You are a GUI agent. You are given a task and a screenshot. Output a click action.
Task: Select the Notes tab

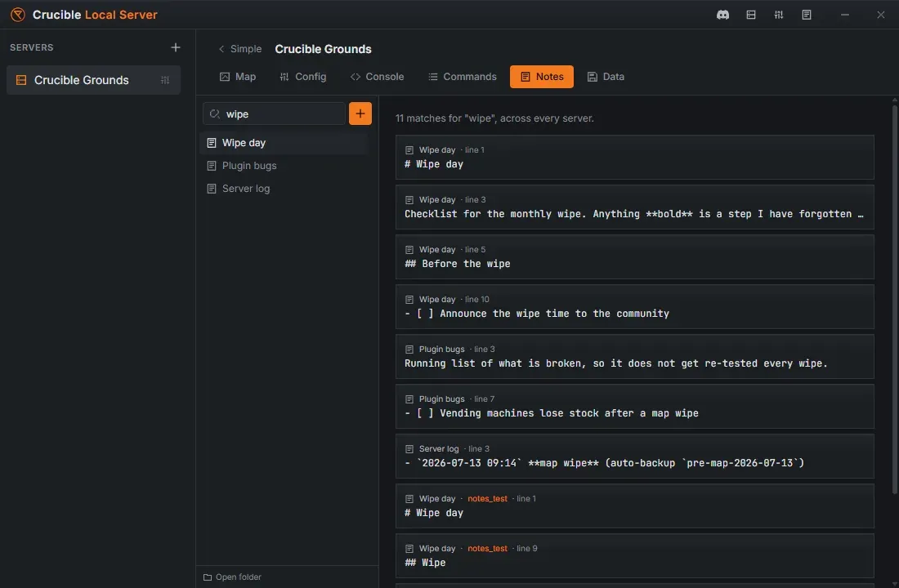pos(541,77)
